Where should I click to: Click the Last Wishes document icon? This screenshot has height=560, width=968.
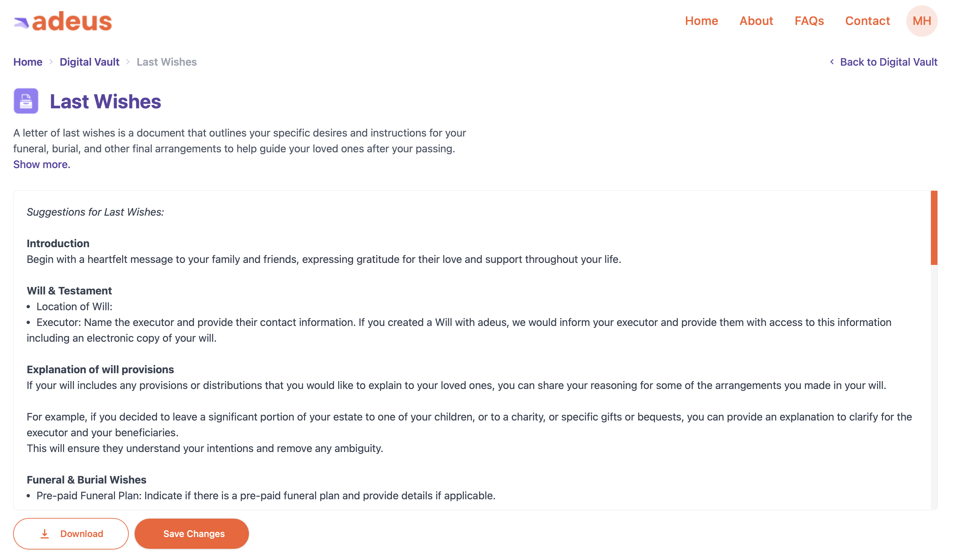(x=26, y=101)
